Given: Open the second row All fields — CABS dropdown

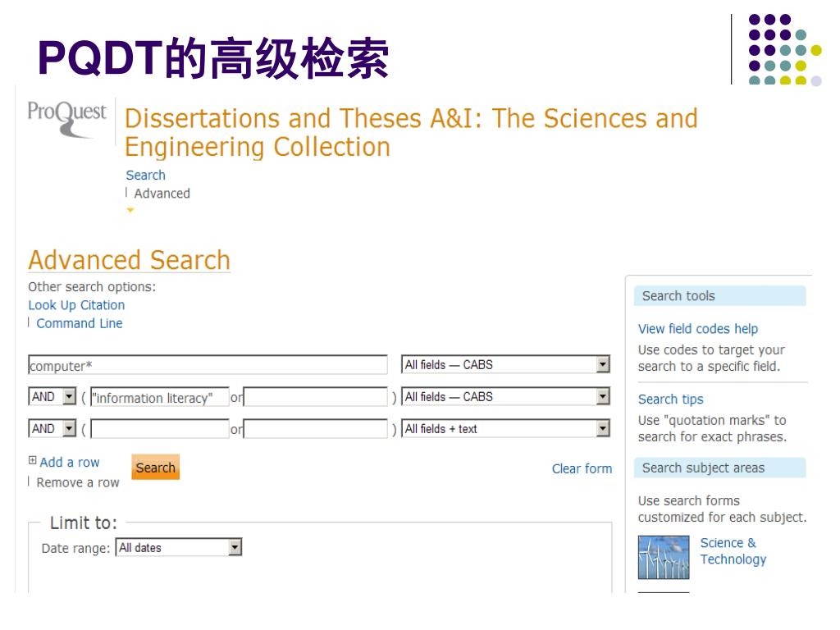Looking at the screenshot, I should pyautogui.click(x=505, y=397).
